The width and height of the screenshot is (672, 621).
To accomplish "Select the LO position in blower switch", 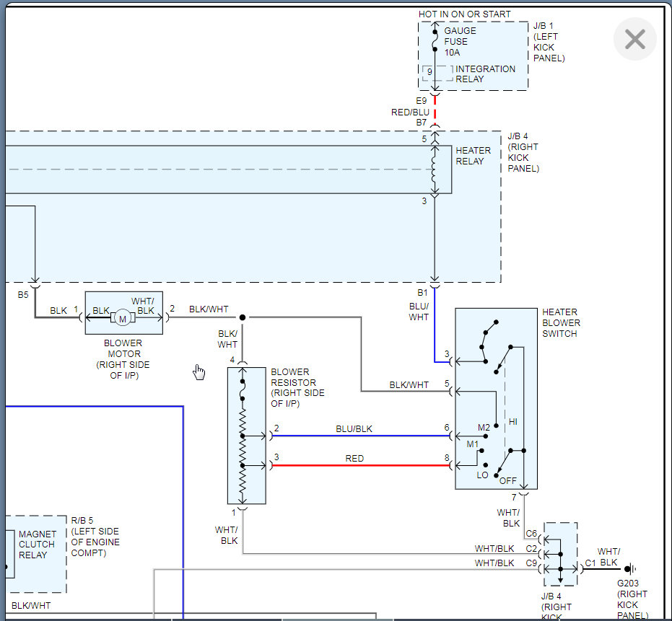I will tap(483, 475).
